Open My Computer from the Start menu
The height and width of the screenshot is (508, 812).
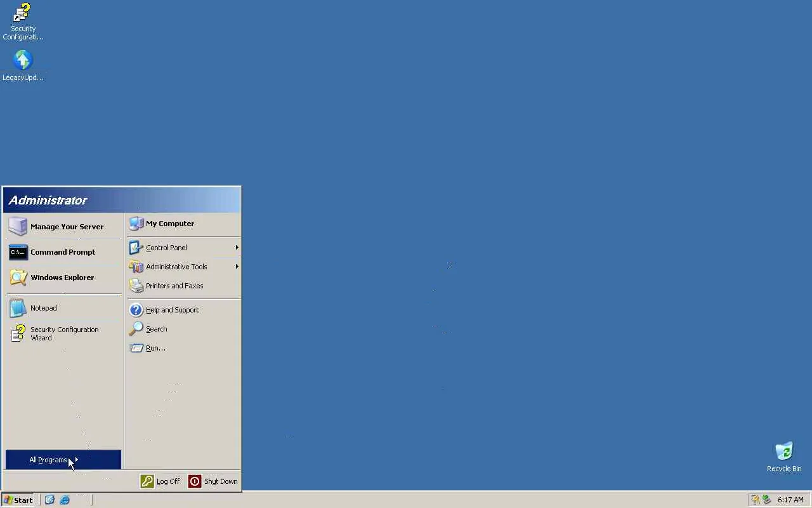coord(184,224)
